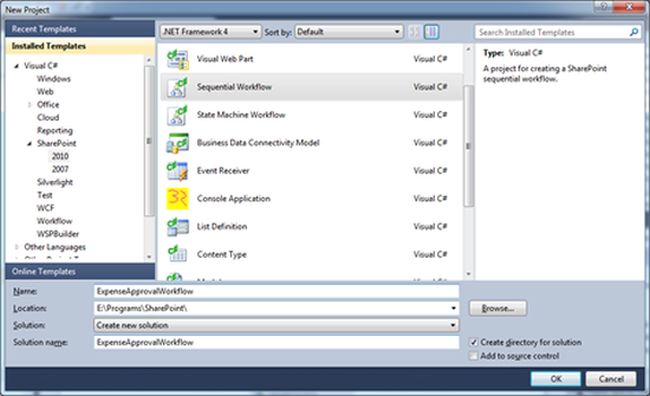Click the Event Receiver template icon
The width and height of the screenshot is (650, 396).
pyautogui.click(x=177, y=171)
